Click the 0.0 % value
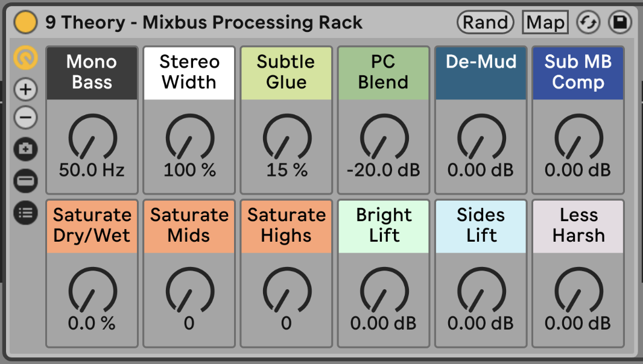The width and height of the screenshot is (643, 364). (92, 323)
